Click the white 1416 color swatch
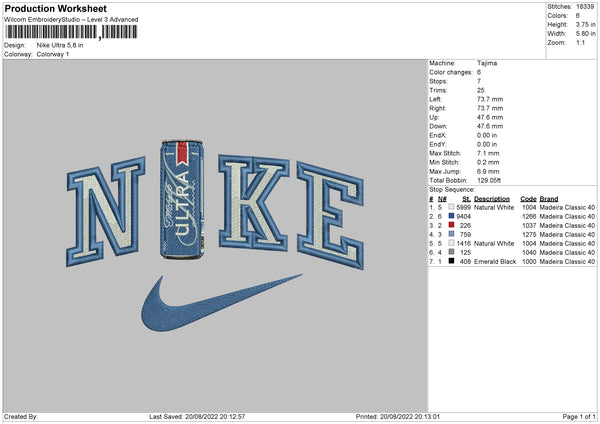 (x=451, y=243)
